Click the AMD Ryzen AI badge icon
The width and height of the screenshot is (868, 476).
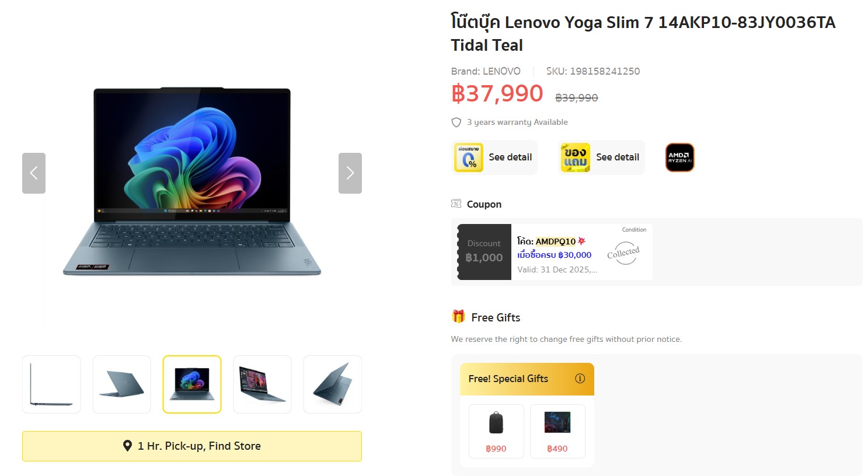tap(679, 157)
